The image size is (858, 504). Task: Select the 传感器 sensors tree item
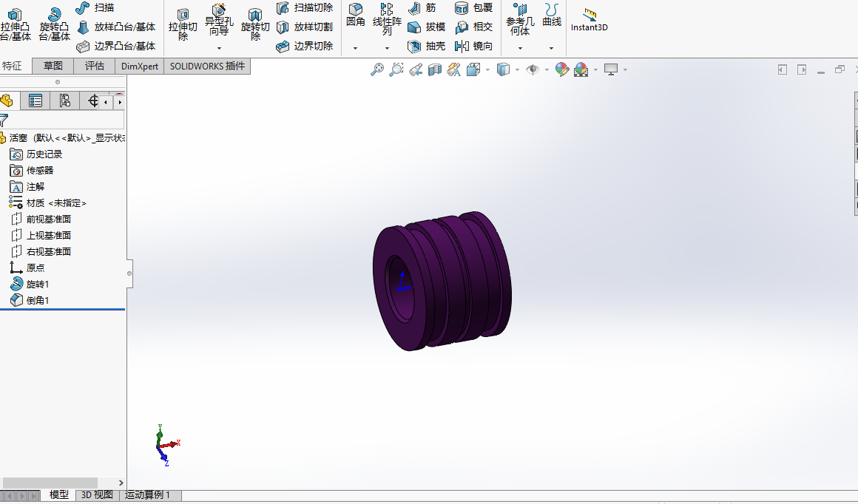tap(32, 171)
